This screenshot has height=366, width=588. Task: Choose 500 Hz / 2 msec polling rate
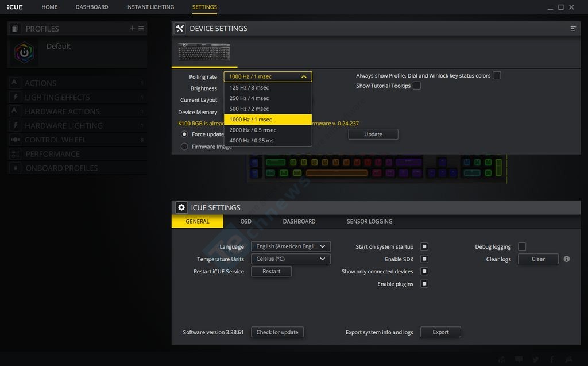coord(268,109)
